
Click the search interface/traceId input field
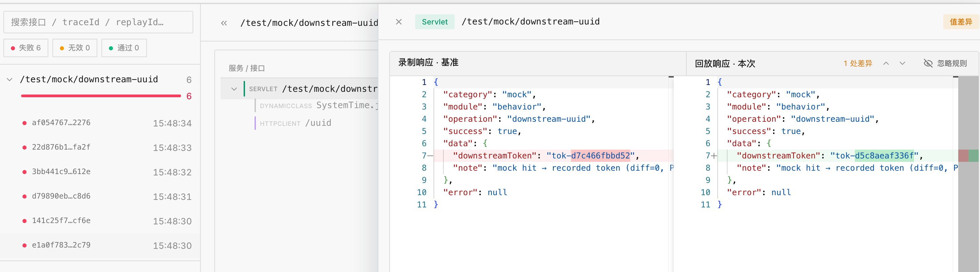click(x=98, y=22)
